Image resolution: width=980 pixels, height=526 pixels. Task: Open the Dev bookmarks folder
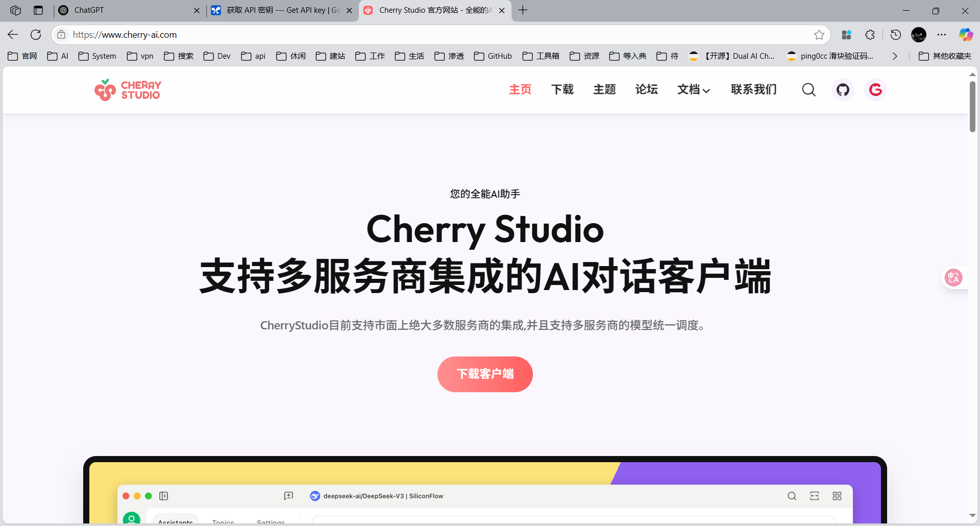(217, 56)
